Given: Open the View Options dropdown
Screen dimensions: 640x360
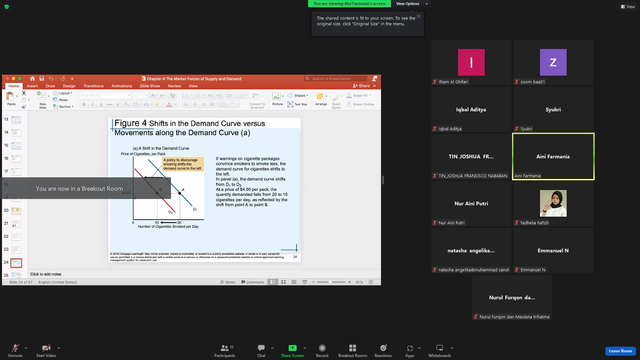Looking at the screenshot, I should click(412, 4).
